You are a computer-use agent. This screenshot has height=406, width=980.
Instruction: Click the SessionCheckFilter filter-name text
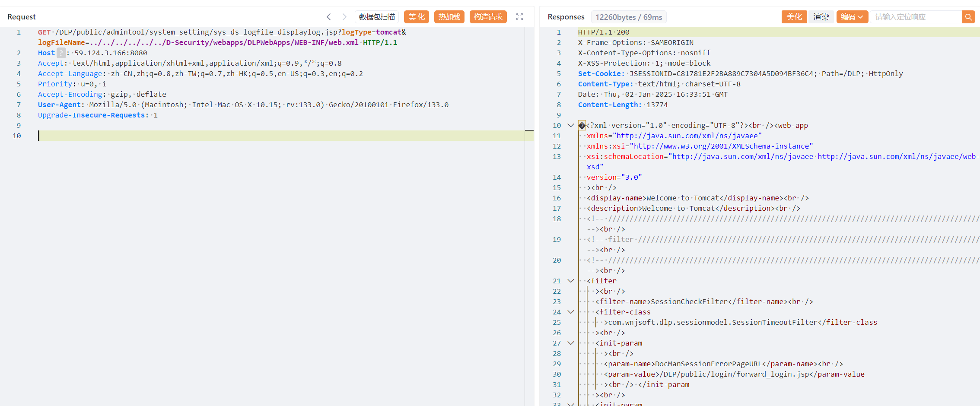click(689, 301)
